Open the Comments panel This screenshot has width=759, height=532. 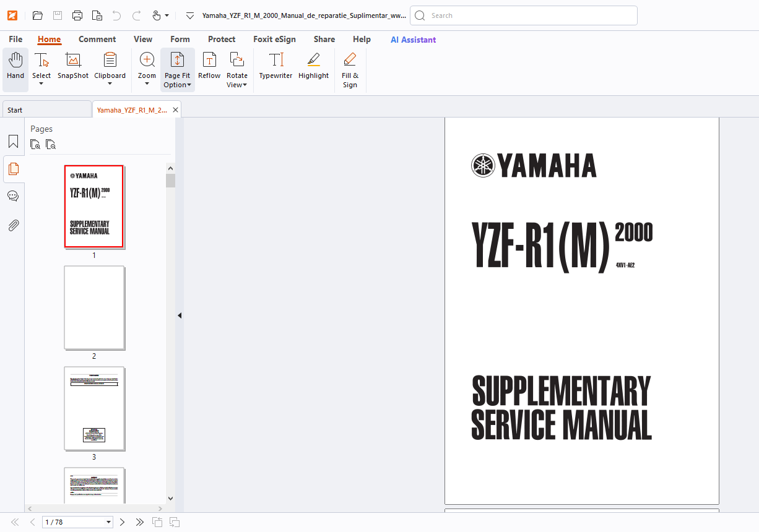click(x=13, y=196)
